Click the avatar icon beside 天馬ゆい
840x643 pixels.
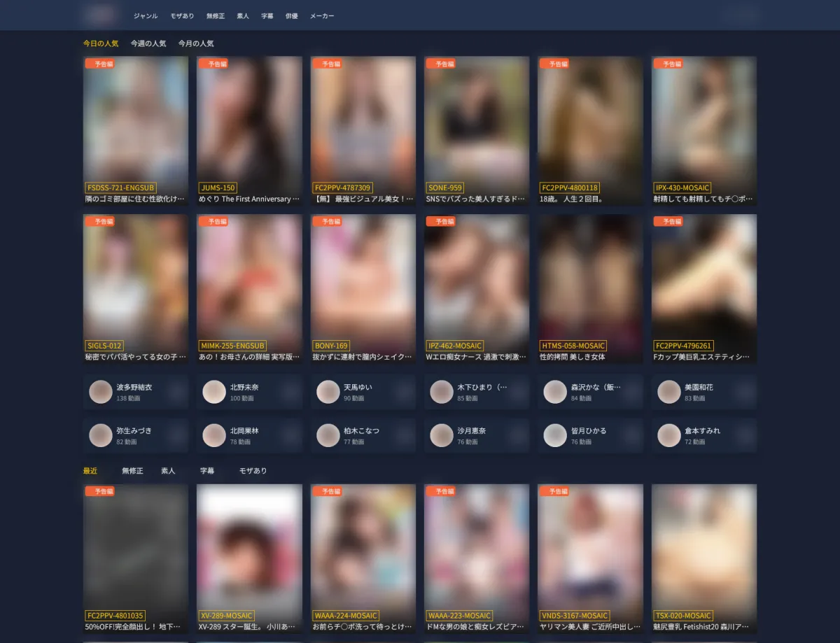point(328,392)
